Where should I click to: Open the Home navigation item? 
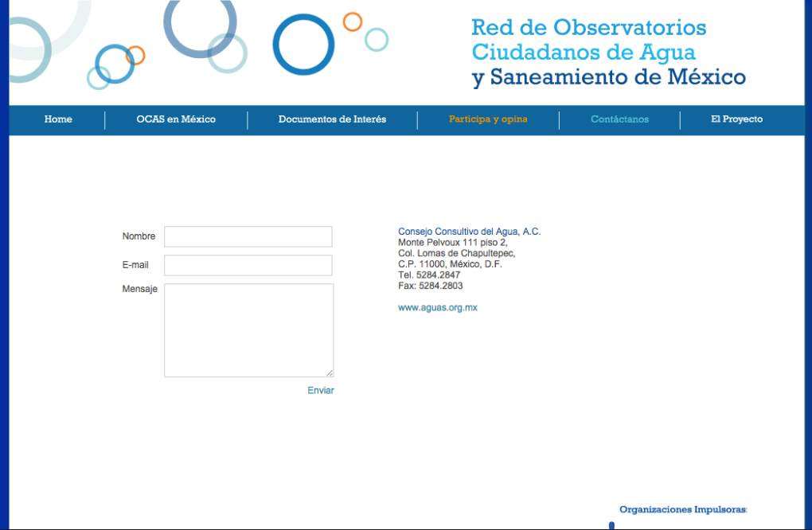pyautogui.click(x=58, y=119)
